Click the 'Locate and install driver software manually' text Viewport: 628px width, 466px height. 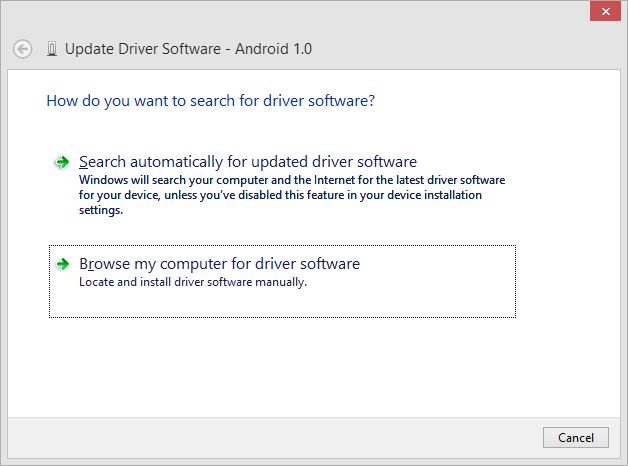(193, 282)
